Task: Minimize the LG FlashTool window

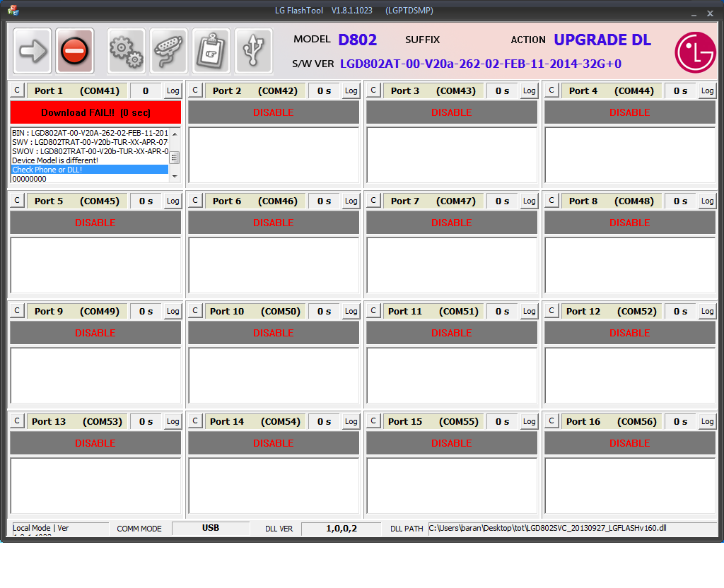Action: point(694,13)
